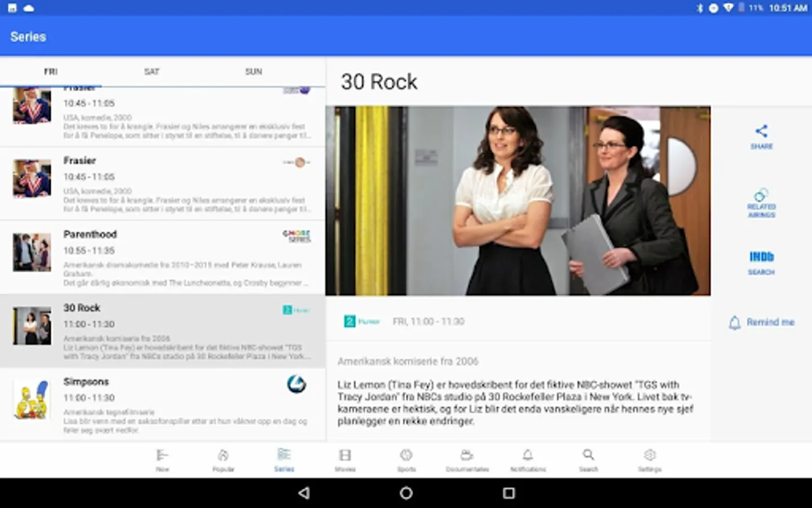Tap 'FRI, 11:00 - 11:30' airing time

pyautogui.click(x=429, y=321)
